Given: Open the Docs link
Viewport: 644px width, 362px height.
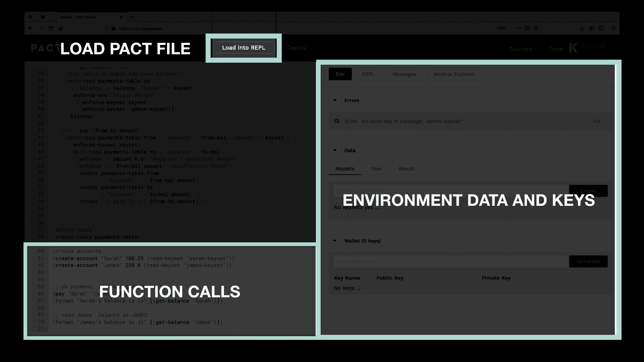Looking at the screenshot, I should [x=555, y=49].
